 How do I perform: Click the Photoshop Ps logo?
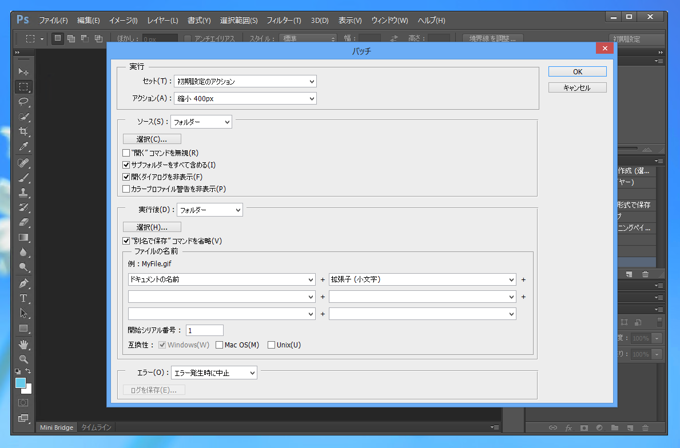click(23, 20)
